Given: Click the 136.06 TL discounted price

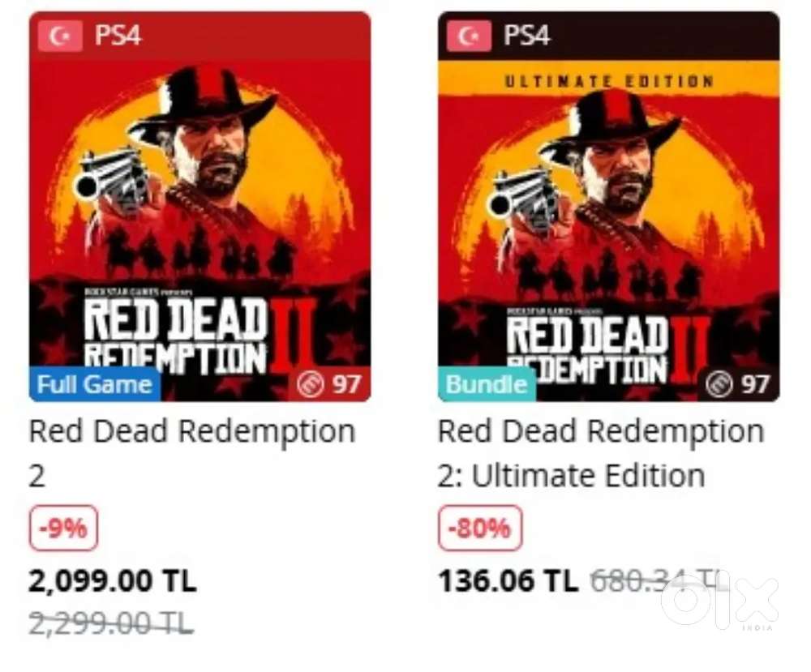Looking at the screenshot, I should [x=508, y=580].
